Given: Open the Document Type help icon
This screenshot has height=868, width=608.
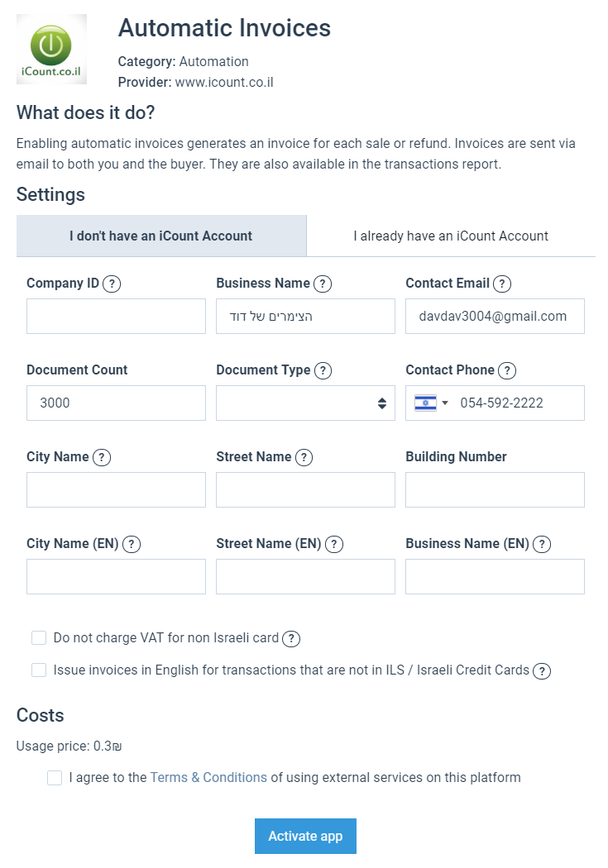Looking at the screenshot, I should (323, 370).
